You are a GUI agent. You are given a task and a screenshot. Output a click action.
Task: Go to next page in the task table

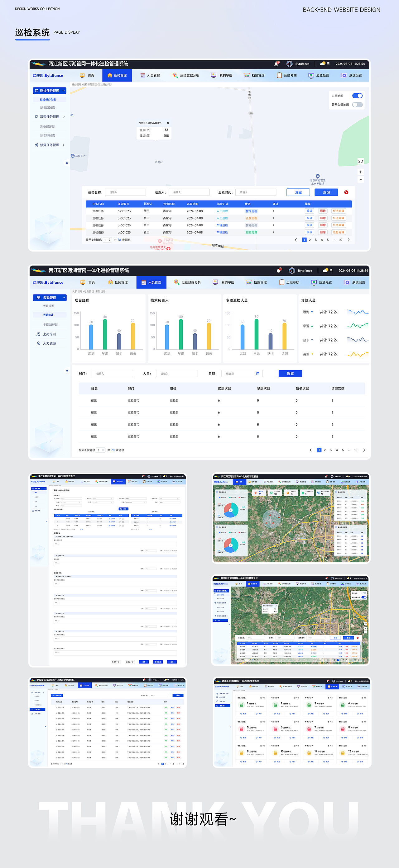349,240
